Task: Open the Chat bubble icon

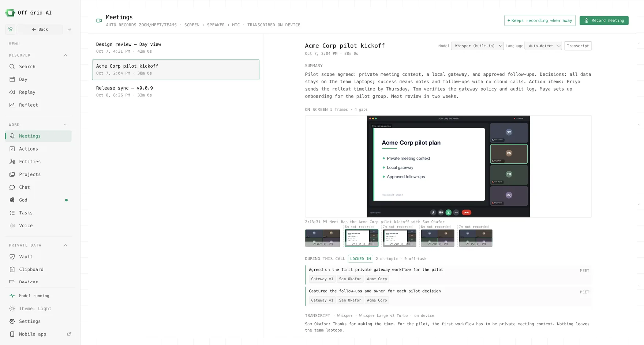Action: [x=12, y=187]
